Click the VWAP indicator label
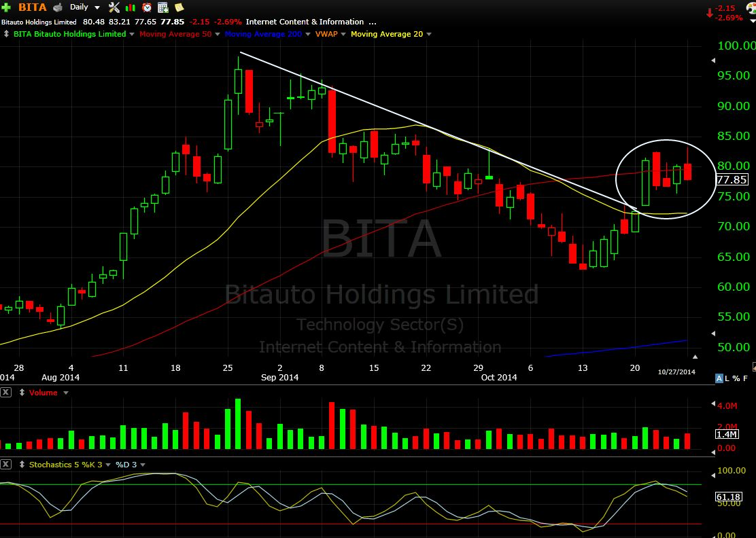Image resolution: width=756 pixels, height=538 pixels. pyautogui.click(x=326, y=34)
